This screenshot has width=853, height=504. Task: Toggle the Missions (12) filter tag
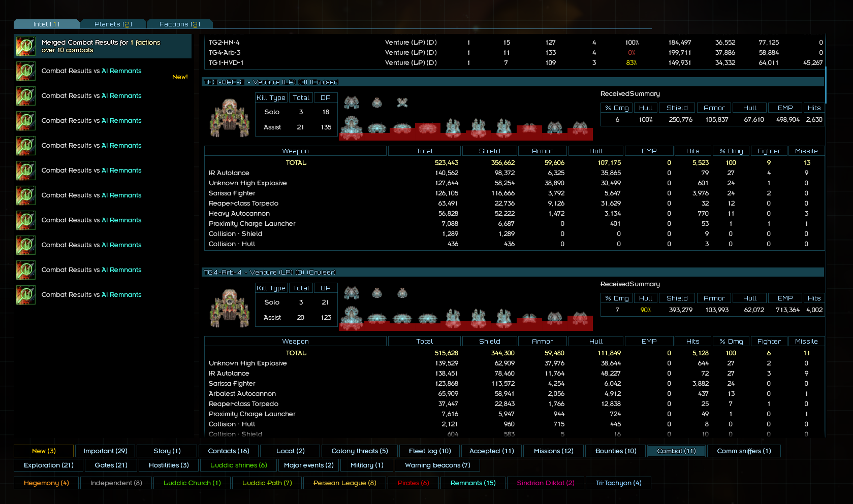pos(553,451)
